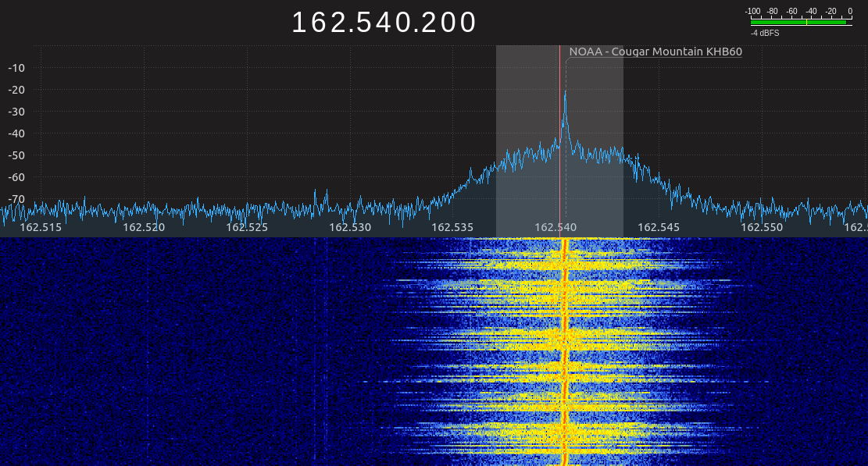Click the -40 dB scale label
Screen dimensions: 868x466
point(16,133)
